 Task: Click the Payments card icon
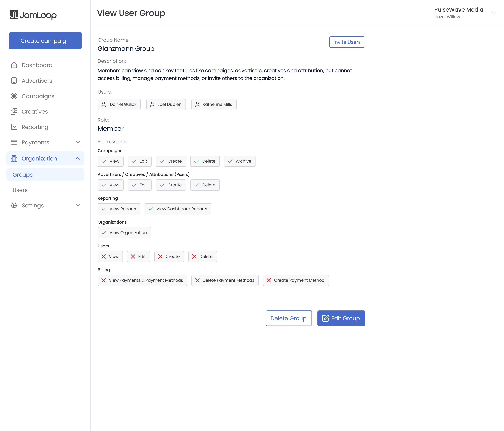[14, 142]
